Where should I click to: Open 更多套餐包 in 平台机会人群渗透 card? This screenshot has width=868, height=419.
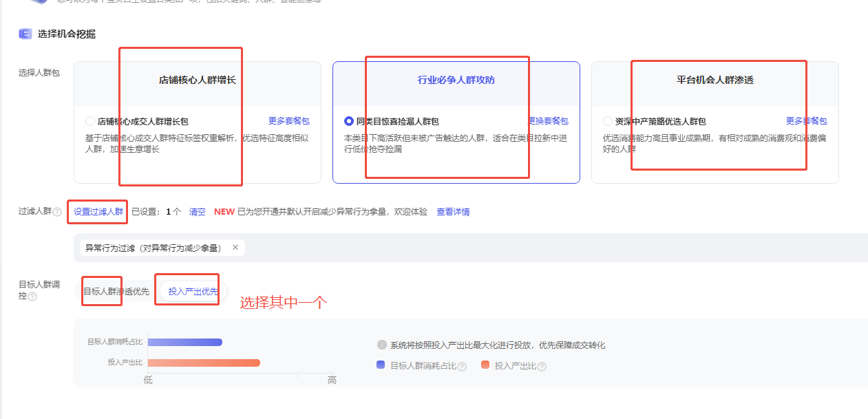807,121
